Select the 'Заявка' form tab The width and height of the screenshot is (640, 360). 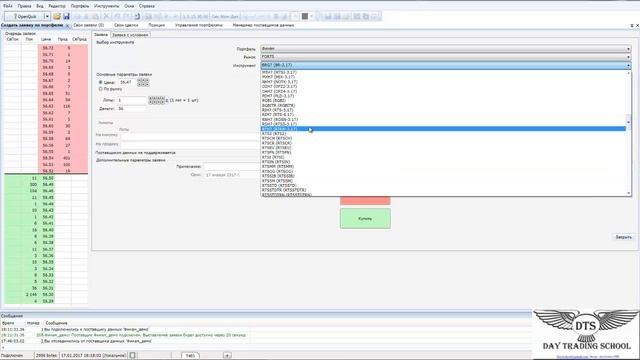coord(101,35)
